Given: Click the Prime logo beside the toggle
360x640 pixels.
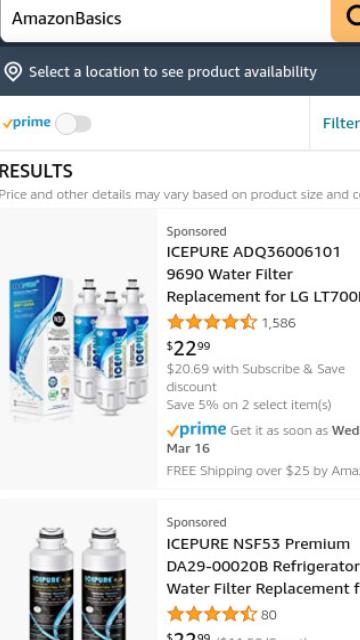Looking at the screenshot, I should [27, 123].
